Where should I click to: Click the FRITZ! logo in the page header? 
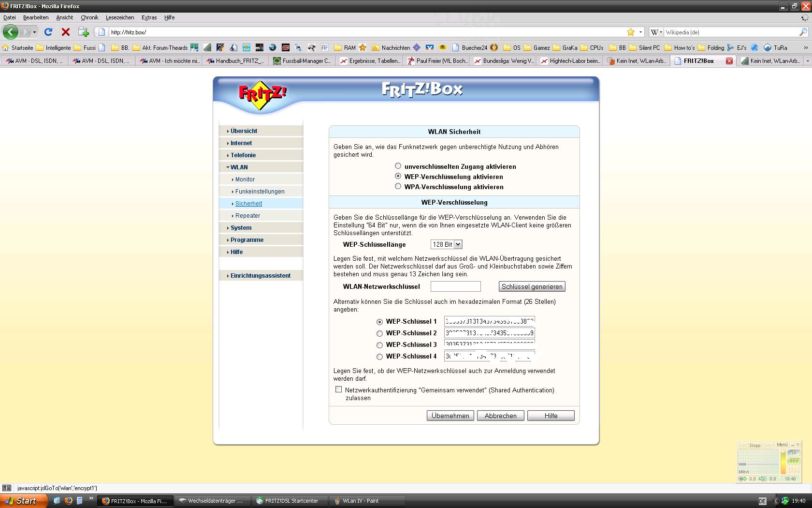click(262, 95)
